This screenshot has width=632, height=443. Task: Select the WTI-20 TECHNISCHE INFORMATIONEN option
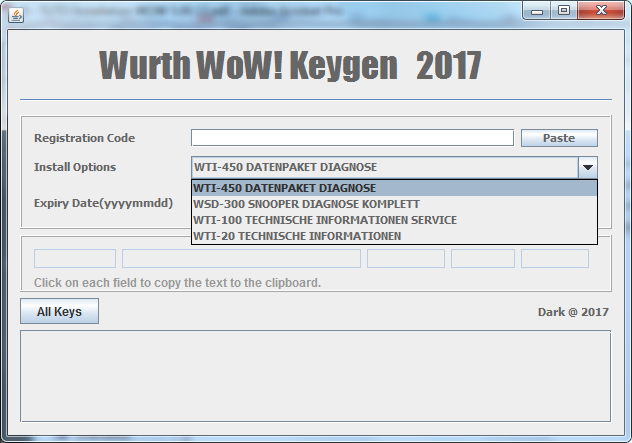(394, 236)
